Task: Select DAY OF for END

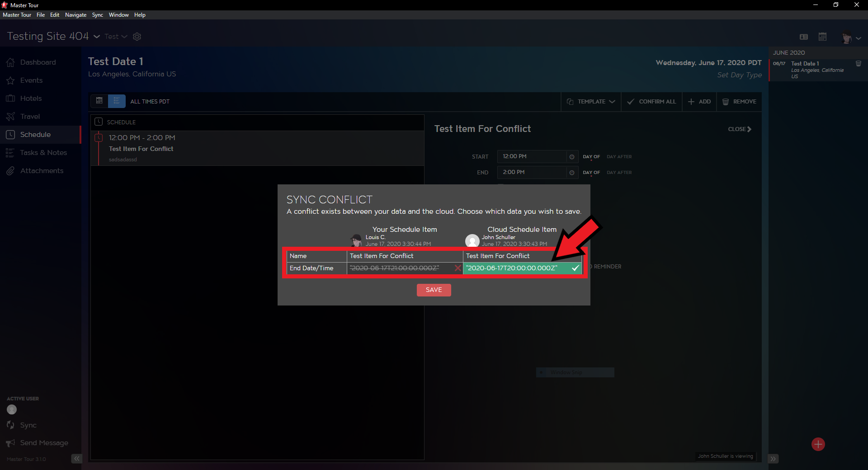Action: pos(591,173)
